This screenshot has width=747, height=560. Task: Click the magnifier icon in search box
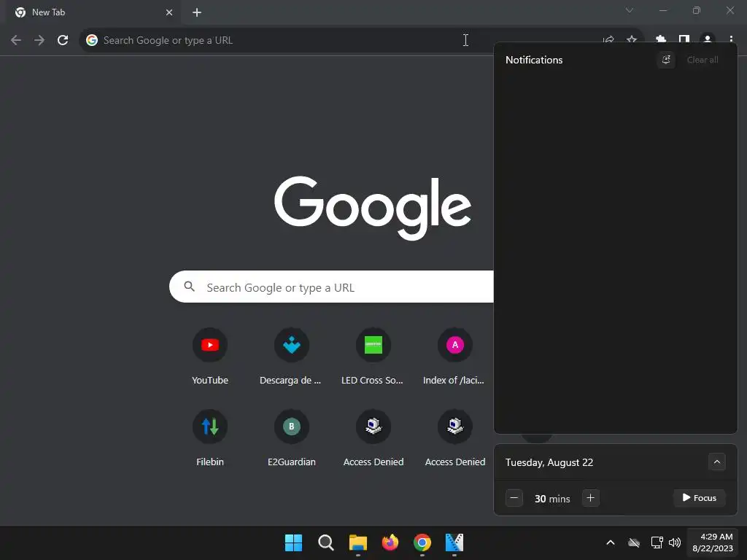point(189,287)
